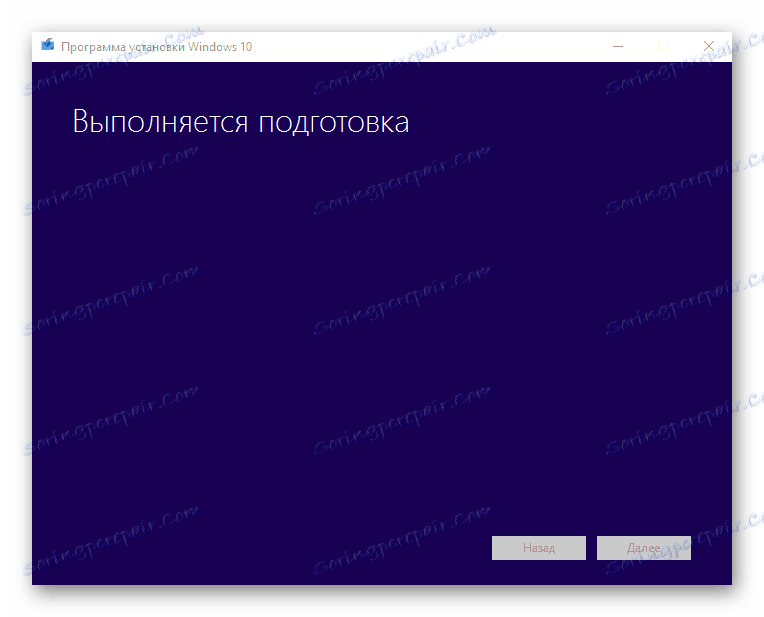764x617 pixels.
Task: Minimize the Windows 10 setup window
Action: 618,46
